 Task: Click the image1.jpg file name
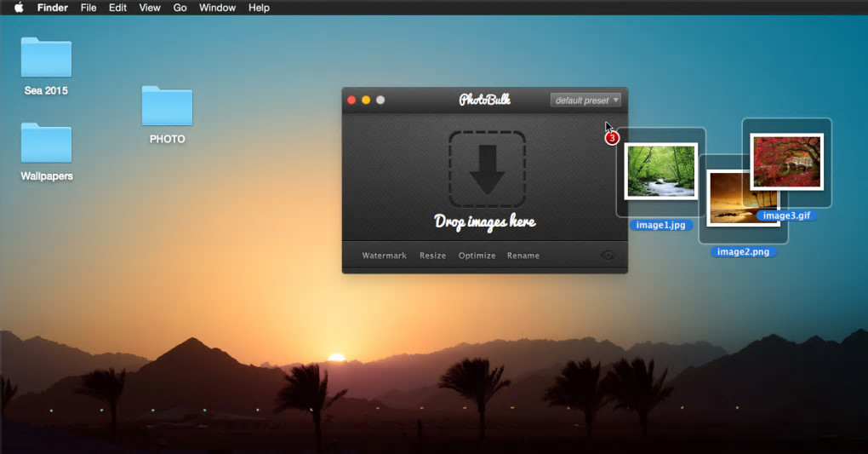coord(661,225)
